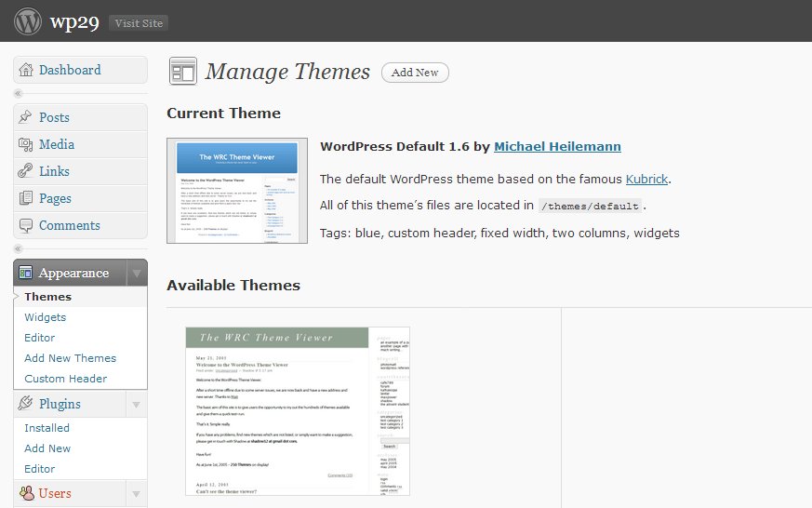Open Editor under Appearance
The image size is (812, 508).
[x=39, y=338]
